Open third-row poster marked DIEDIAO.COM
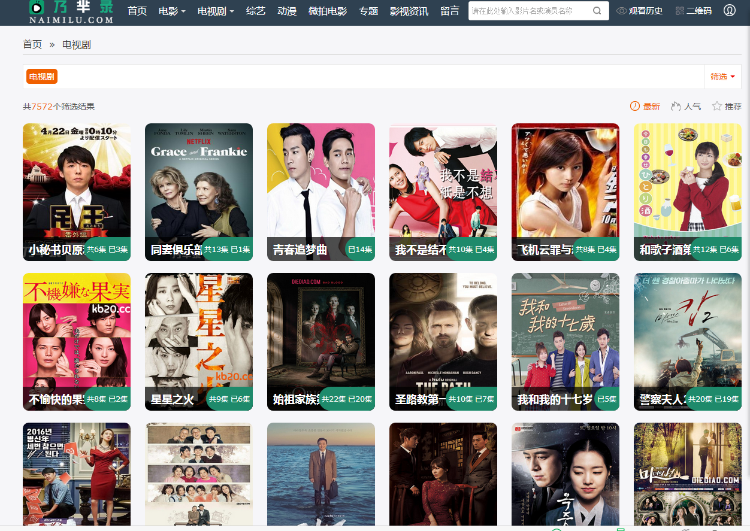Screen dimensions: 750x531 [x=688, y=474]
